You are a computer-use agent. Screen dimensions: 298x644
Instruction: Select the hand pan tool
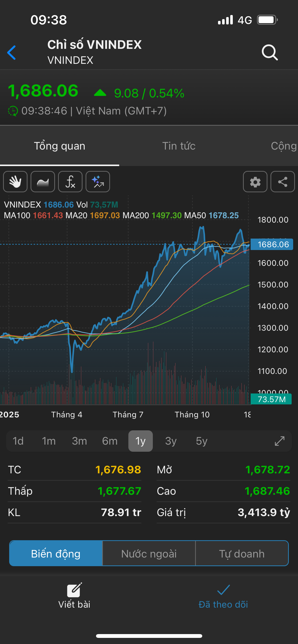point(15,182)
